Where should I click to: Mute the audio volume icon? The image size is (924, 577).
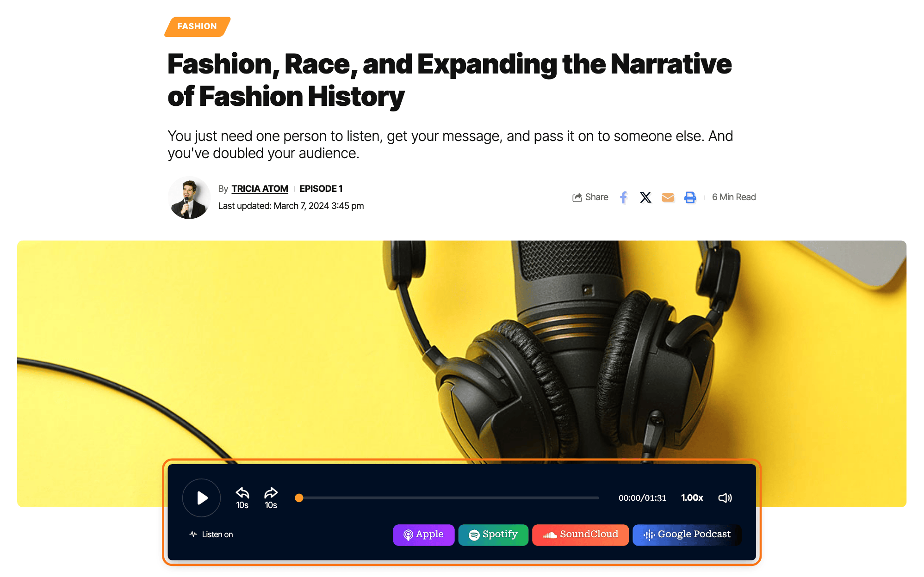coord(725,497)
